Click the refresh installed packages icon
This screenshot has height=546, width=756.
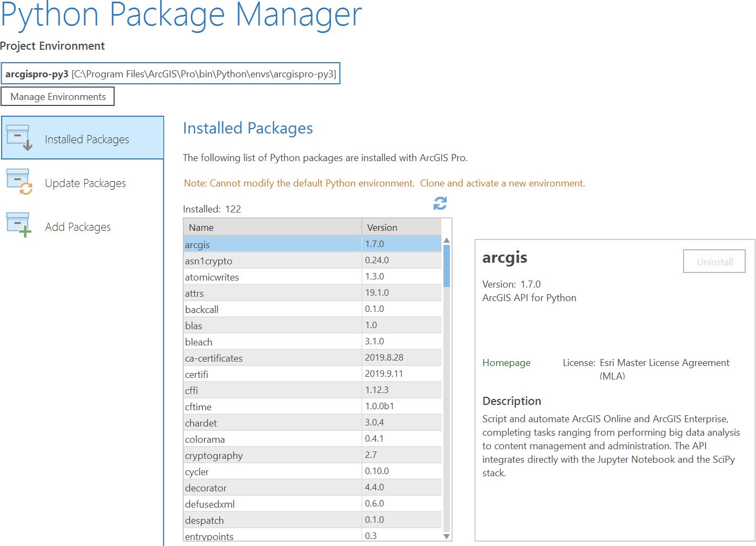click(440, 203)
